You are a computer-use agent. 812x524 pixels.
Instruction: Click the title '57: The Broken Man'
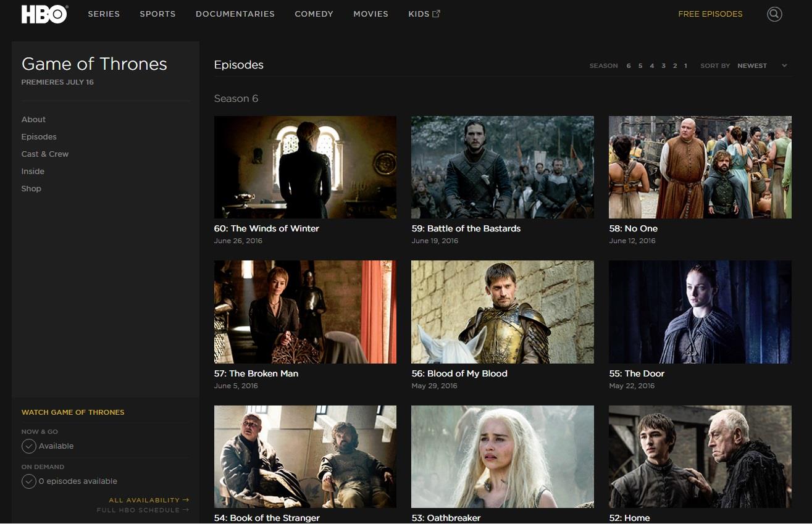[256, 373]
